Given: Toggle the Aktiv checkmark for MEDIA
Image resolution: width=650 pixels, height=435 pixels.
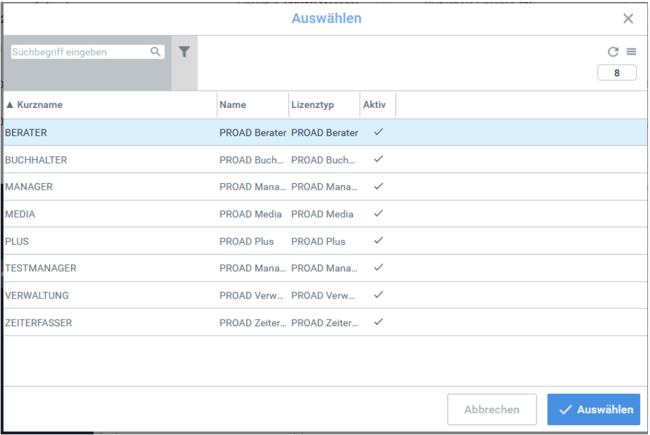Looking at the screenshot, I should tap(378, 214).
